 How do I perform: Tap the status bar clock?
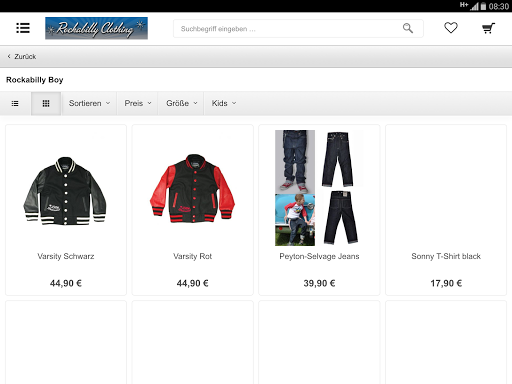[x=499, y=6]
